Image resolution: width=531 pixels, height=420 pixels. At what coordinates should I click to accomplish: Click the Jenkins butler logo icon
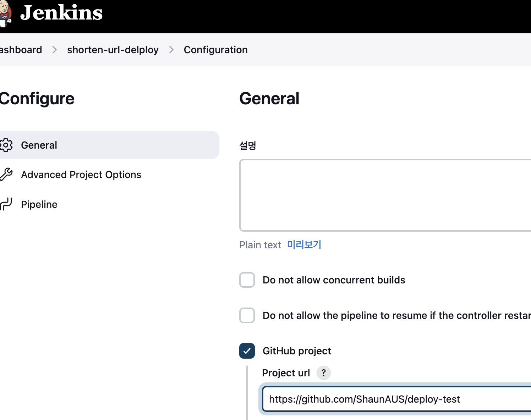(x=6, y=13)
